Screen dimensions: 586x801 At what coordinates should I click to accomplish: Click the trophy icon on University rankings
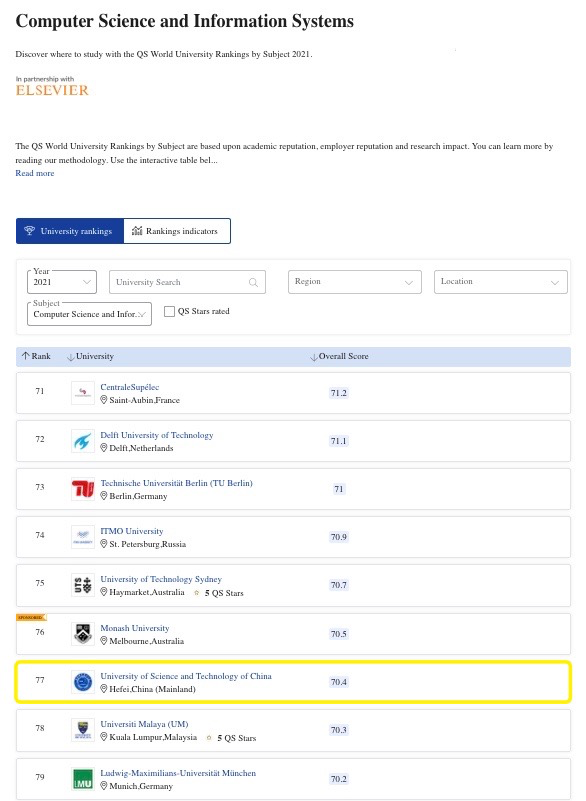(30, 231)
